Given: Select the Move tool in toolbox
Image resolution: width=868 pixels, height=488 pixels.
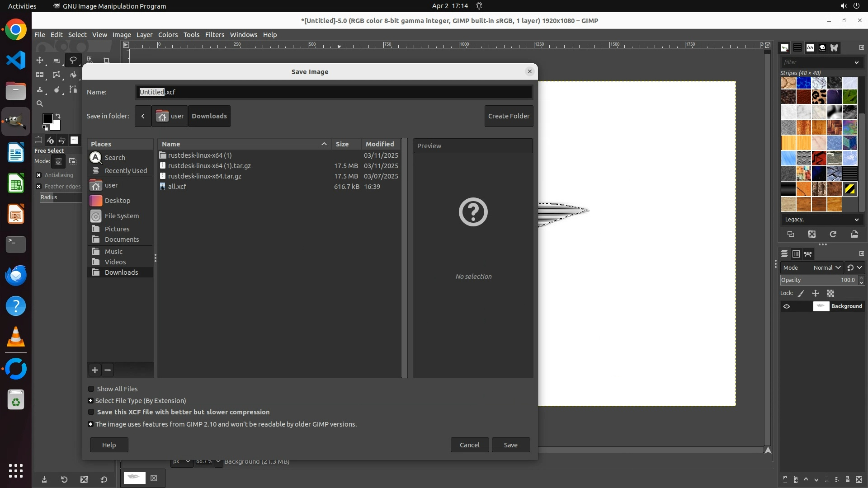Looking at the screenshot, I should click(40, 60).
